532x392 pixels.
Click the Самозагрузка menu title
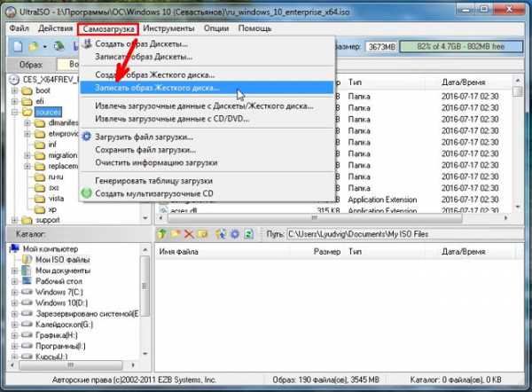108,29
